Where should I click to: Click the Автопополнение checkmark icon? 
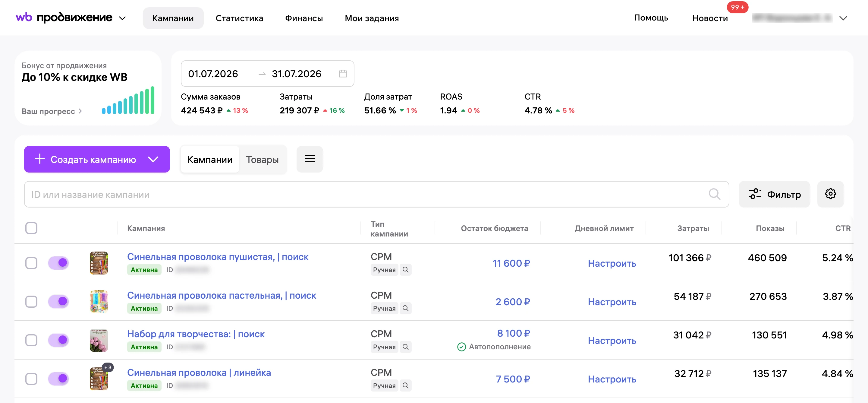[x=461, y=347]
